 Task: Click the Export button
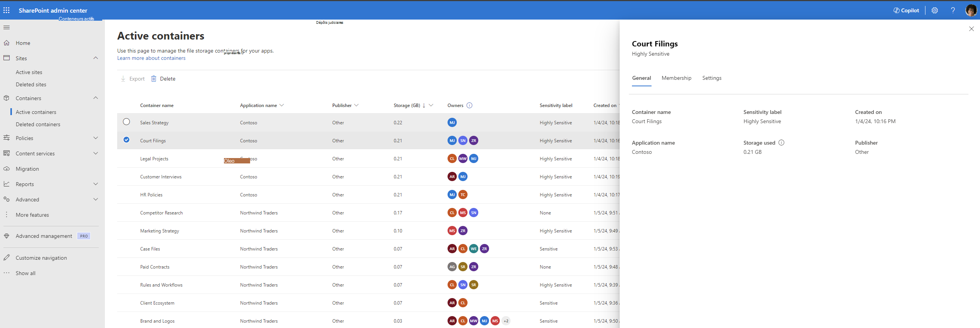(x=133, y=79)
